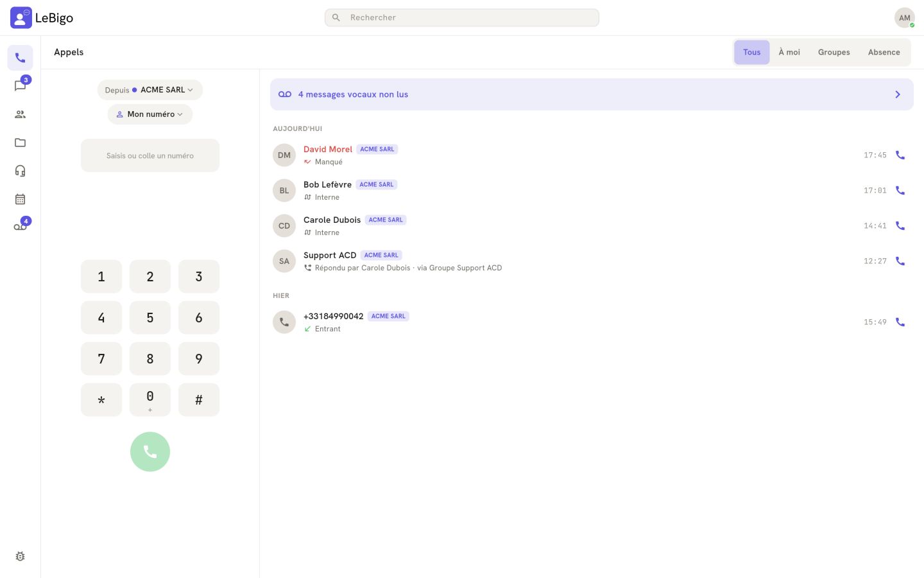Open the headset support sidebar icon
This screenshot has height=578, width=924.
tap(20, 171)
